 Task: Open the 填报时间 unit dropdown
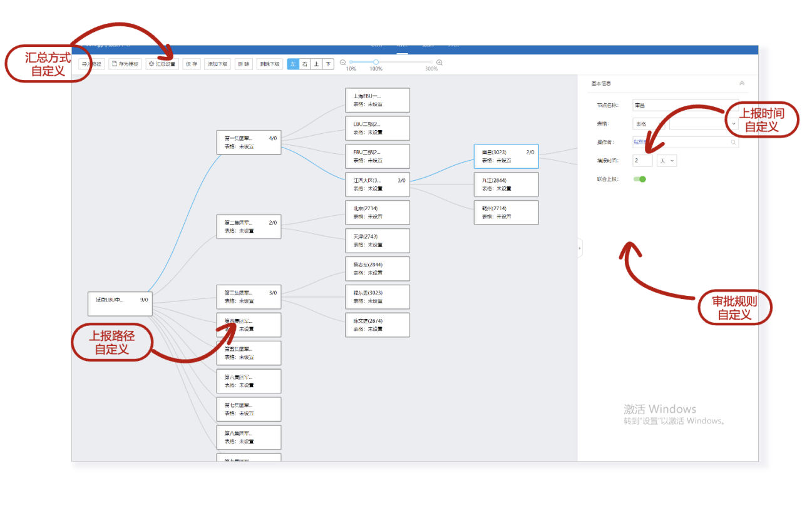(667, 161)
